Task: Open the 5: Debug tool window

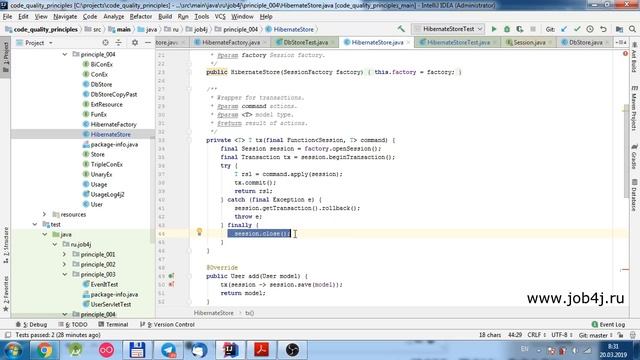Action: tap(31, 324)
